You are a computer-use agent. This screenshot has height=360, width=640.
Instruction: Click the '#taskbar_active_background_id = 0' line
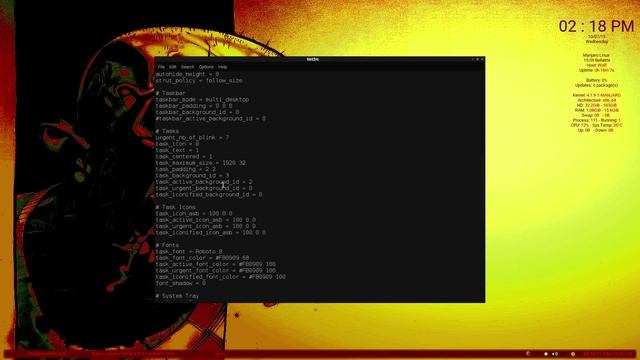coord(211,118)
